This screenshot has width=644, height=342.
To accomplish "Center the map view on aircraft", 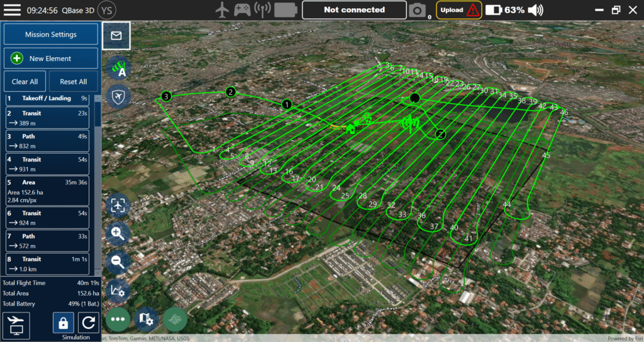I will (118, 206).
